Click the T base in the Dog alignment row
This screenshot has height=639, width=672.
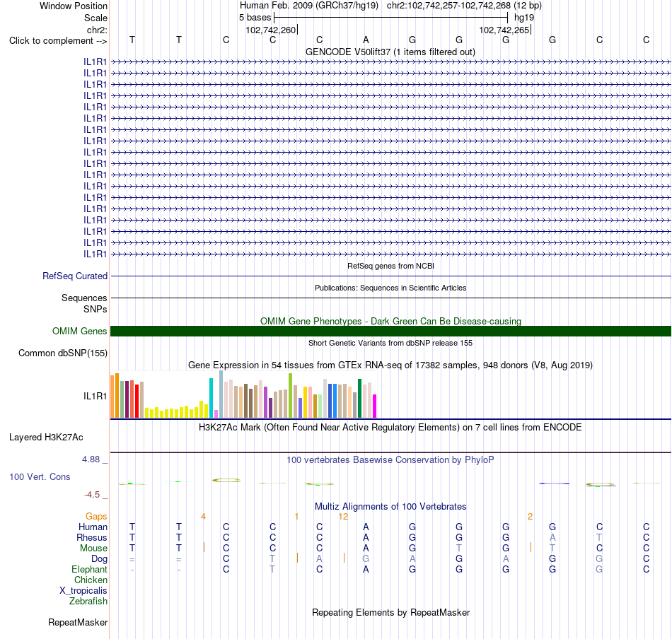coord(272,558)
